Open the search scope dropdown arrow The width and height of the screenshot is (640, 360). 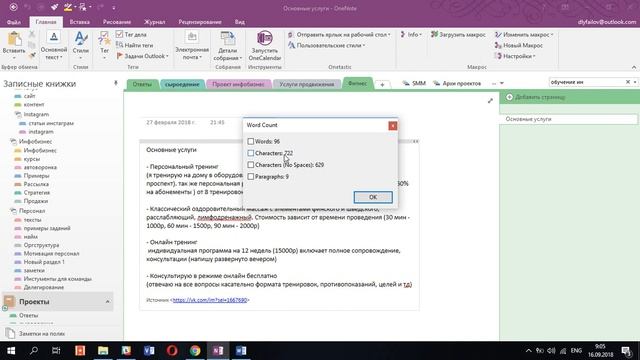point(635,82)
